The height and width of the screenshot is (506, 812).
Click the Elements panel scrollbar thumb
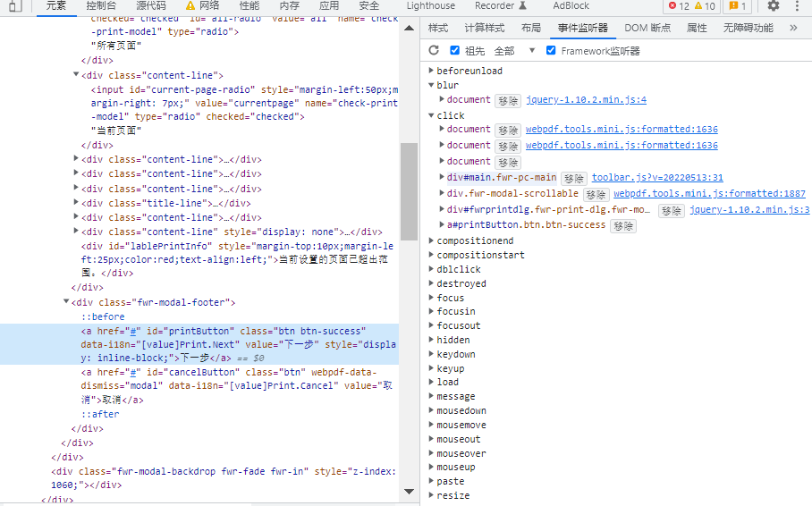(x=409, y=191)
